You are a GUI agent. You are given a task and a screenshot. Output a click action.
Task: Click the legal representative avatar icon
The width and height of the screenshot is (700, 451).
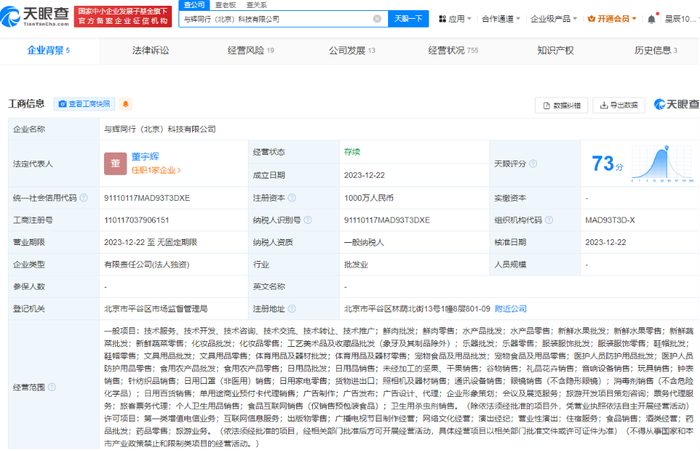pos(114,163)
